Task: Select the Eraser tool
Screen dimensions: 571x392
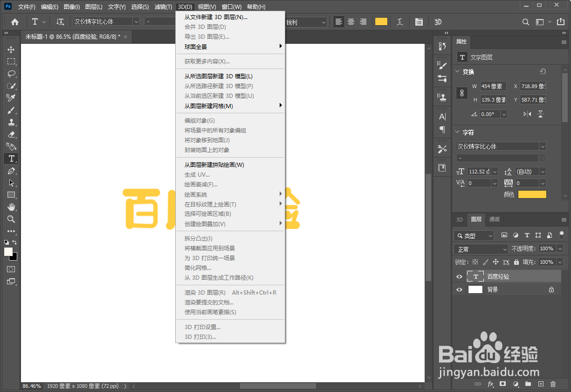Action: [x=11, y=134]
